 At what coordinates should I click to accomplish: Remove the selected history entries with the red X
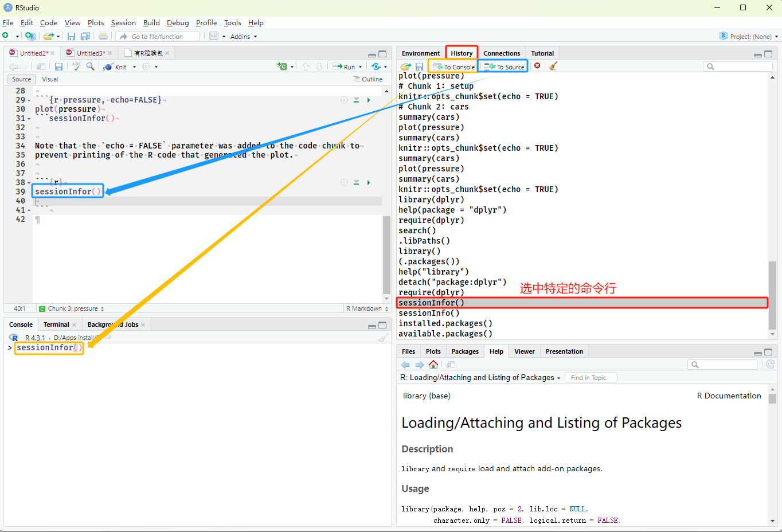[537, 66]
